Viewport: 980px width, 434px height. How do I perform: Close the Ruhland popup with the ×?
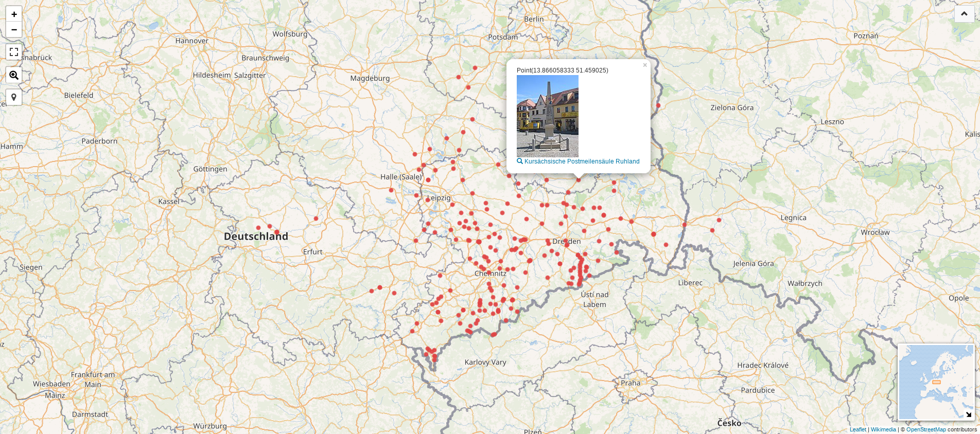644,65
